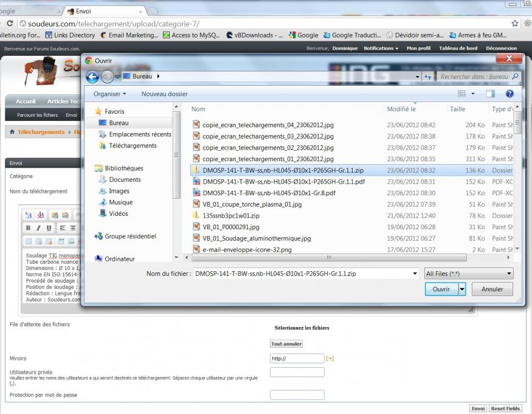Click the Annuler button
This screenshot has width=532, height=414.
coord(492,289)
